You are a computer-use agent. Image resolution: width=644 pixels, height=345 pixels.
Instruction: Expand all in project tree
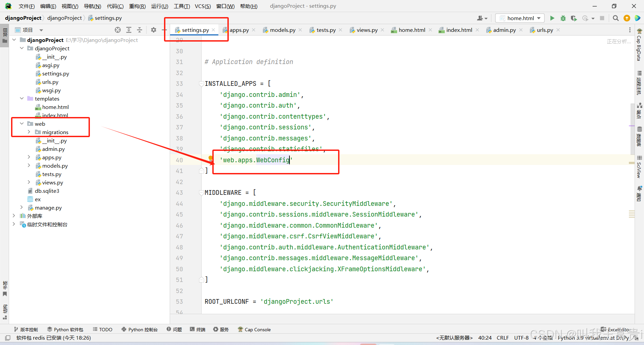tap(129, 30)
